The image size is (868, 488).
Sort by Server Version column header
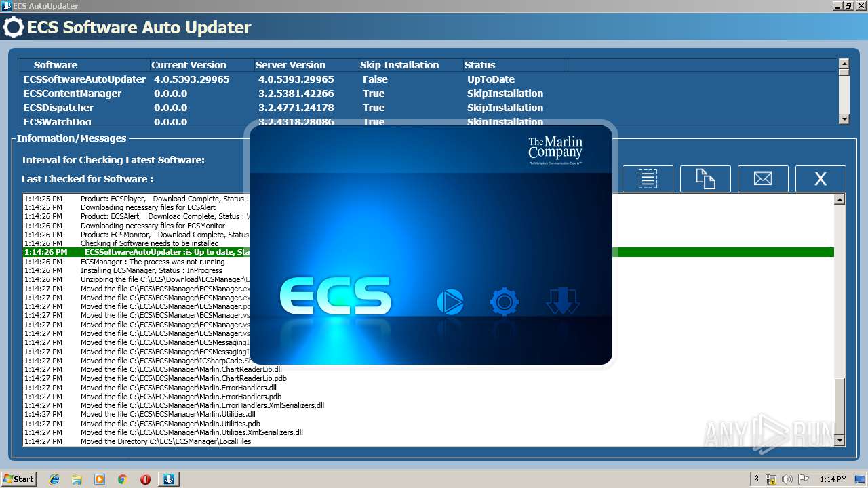[x=305, y=65]
